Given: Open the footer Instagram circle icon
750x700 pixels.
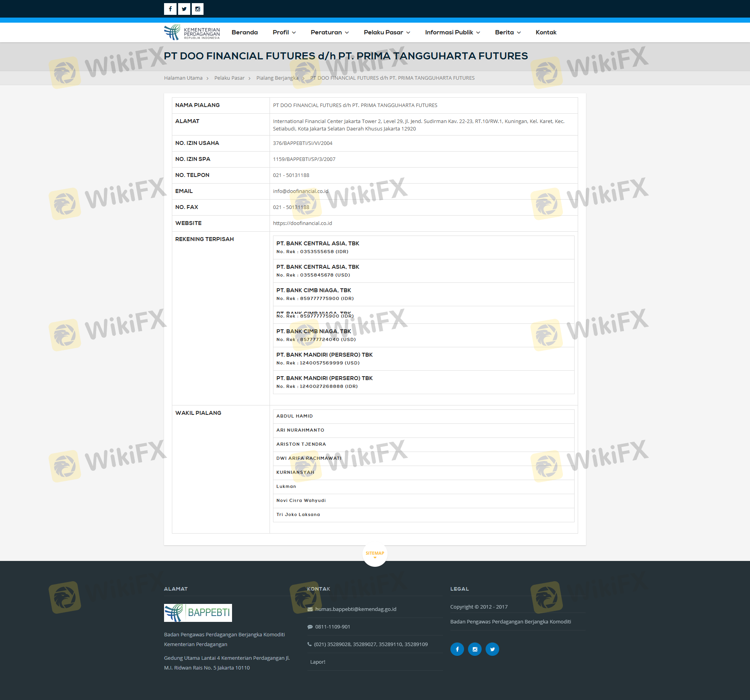Looking at the screenshot, I should click(475, 649).
